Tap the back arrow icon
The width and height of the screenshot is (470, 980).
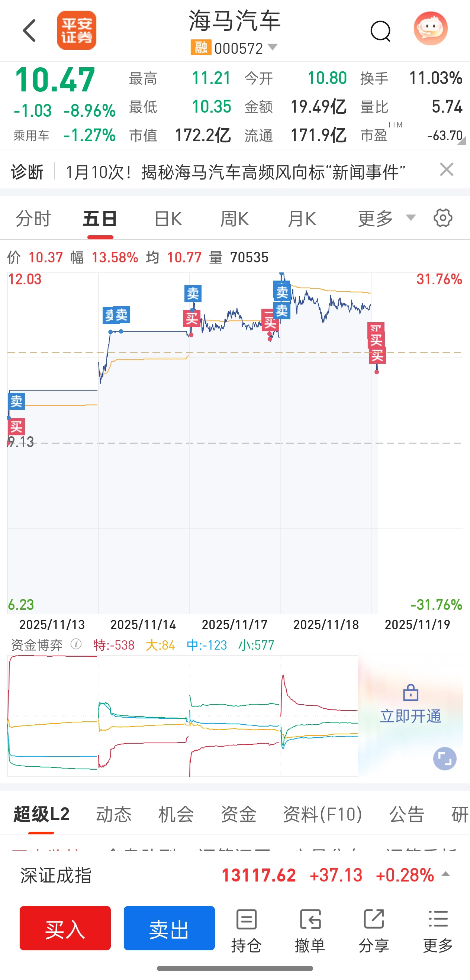point(29,30)
